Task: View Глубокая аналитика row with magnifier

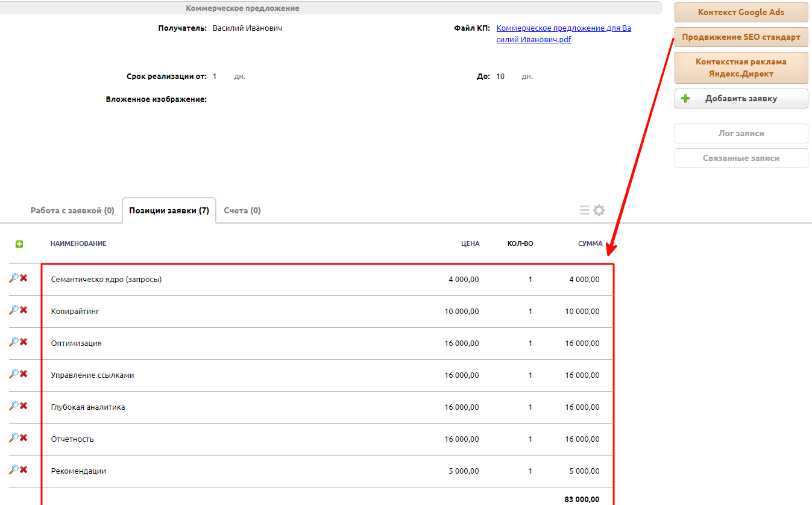Action: click(x=13, y=406)
